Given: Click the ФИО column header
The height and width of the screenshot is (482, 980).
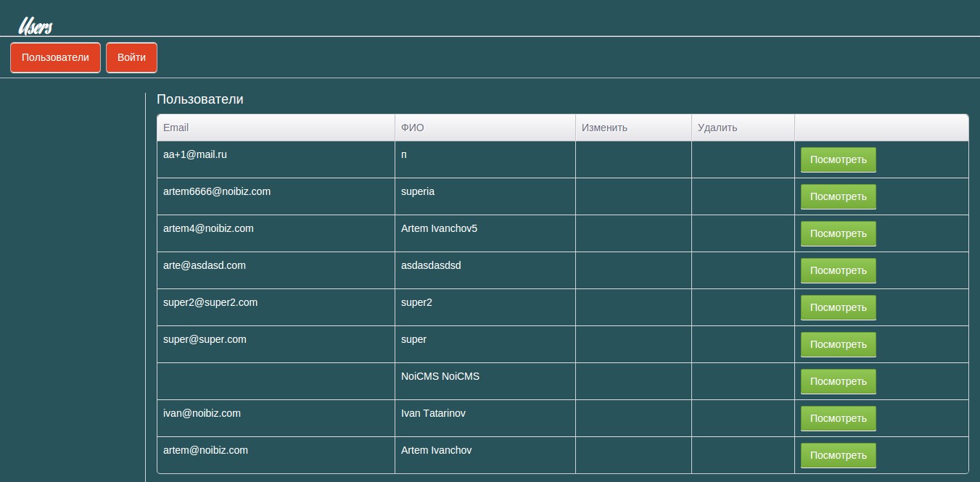Looking at the screenshot, I should coord(485,128).
